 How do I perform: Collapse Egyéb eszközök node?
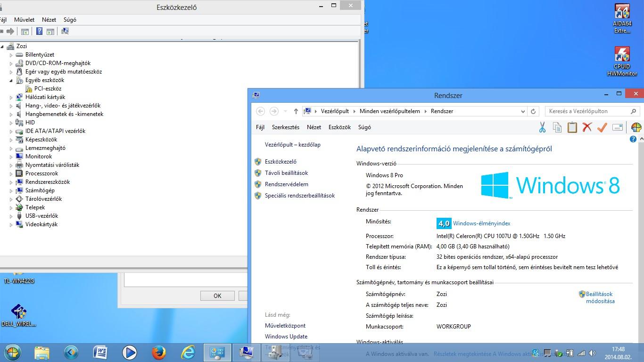[x=11, y=80]
